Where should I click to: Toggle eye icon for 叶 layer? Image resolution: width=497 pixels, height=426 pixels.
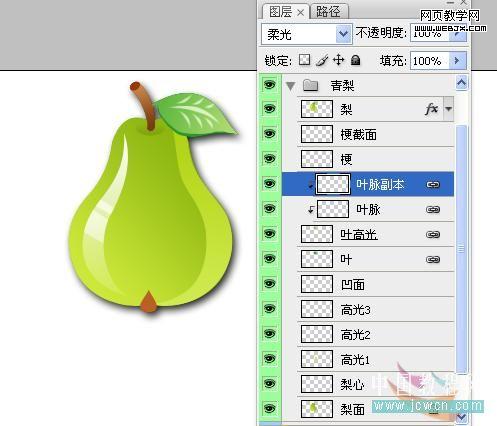click(x=269, y=259)
